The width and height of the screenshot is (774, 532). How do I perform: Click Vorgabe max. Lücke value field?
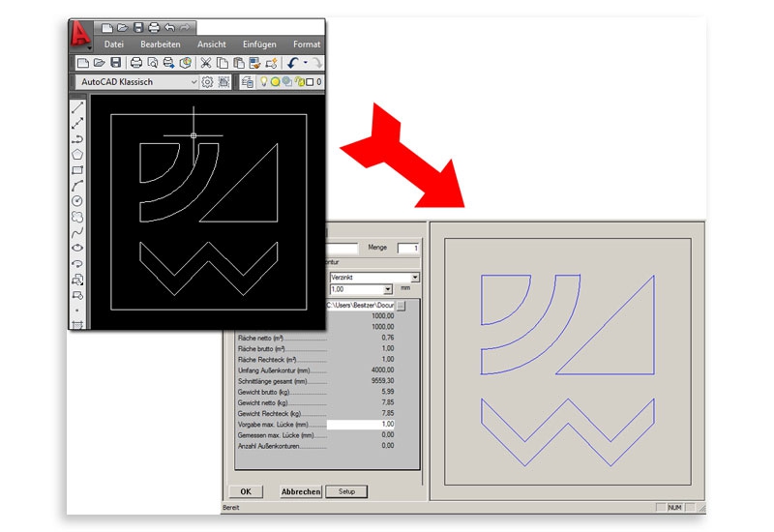coord(361,425)
